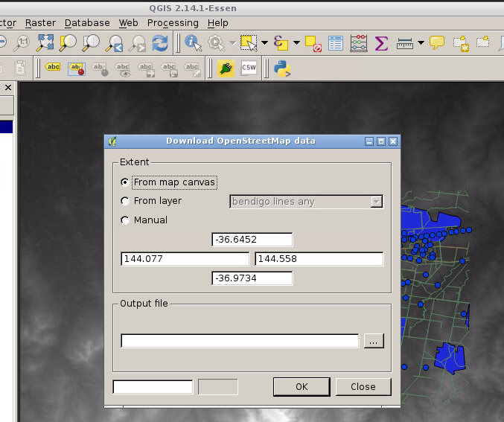Open the Python console
504x422 pixels.
pyautogui.click(x=282, y=68)
